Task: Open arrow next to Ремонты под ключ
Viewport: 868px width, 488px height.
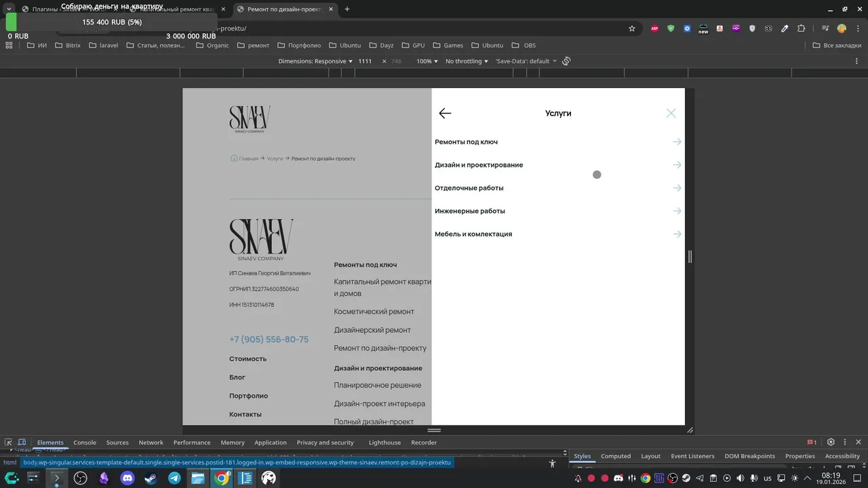Action: pyautogui.click(x=677, y=142)
